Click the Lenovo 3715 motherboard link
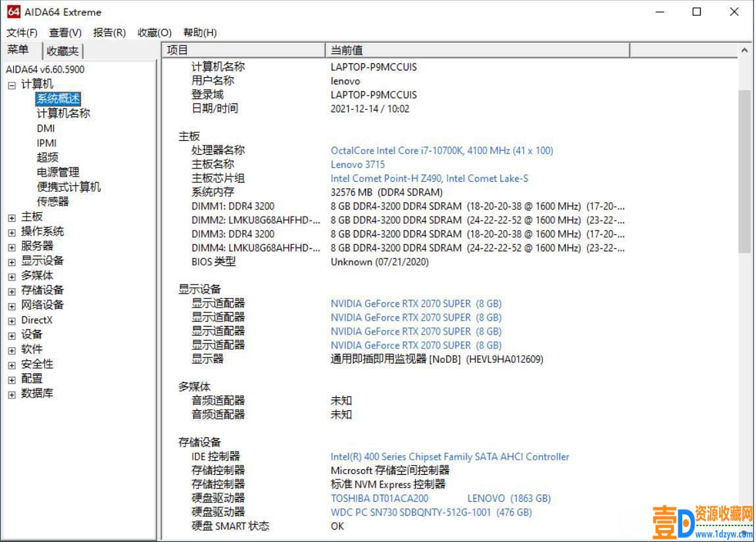 [350, 164]
